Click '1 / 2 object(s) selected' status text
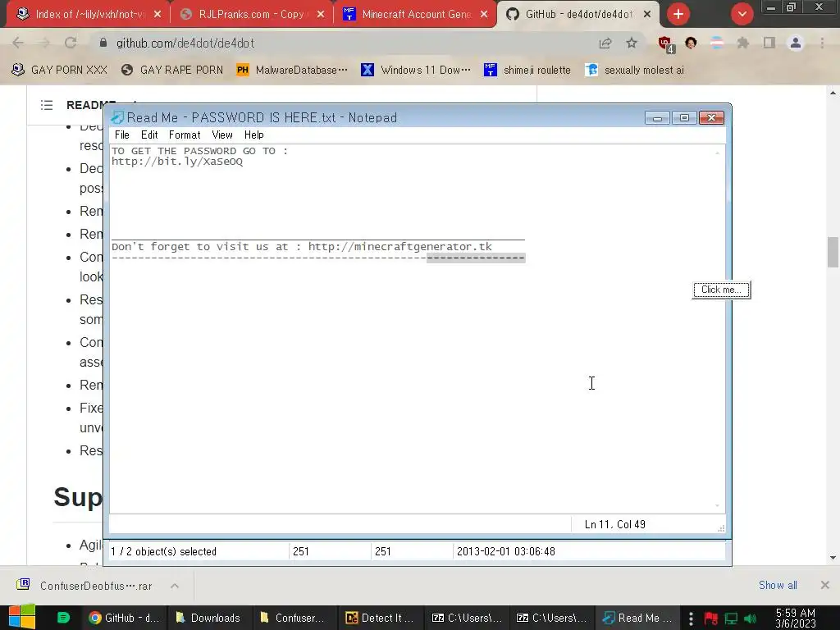The width and height of the screenshot is (840, 630). tap(163, 551)
